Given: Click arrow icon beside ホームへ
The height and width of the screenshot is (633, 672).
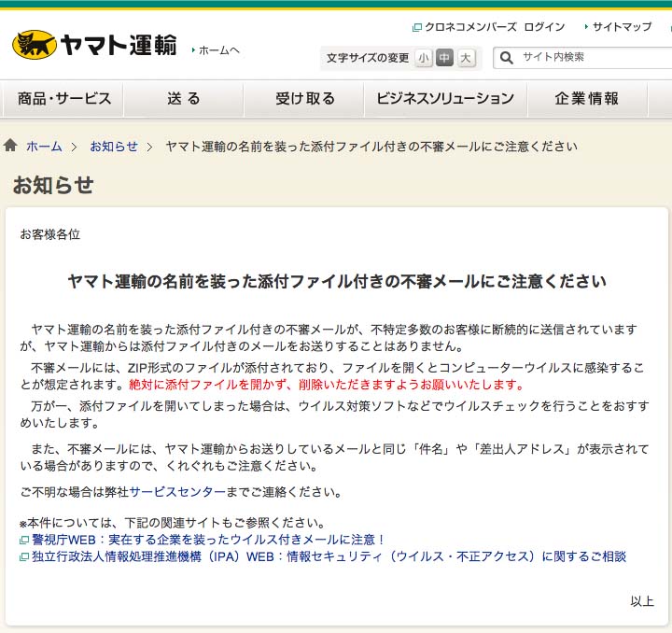Looking at the screenshot, I should tap(193, 50).
